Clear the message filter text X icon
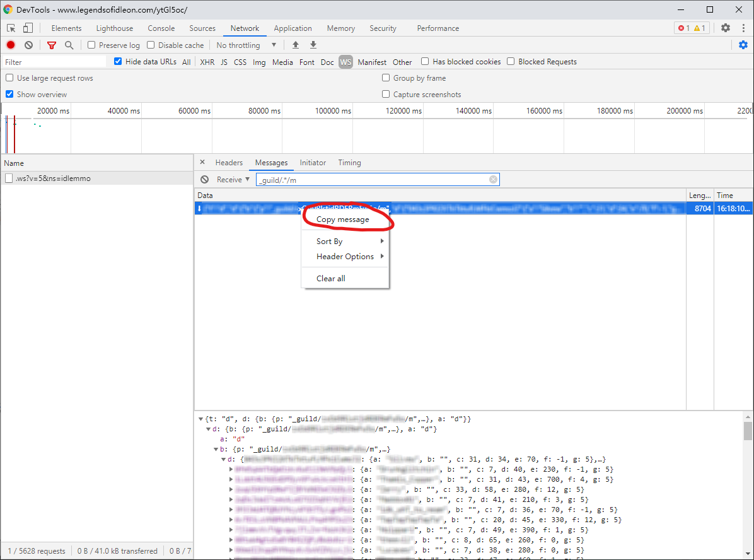The image size is (754, 560). [x=494, y=180]
